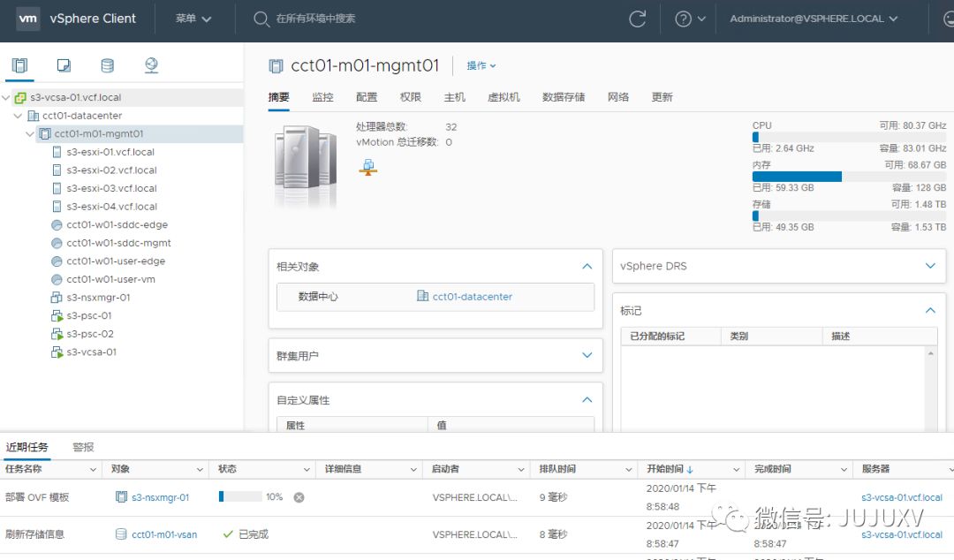Click the vm logo icon
Screen dimensions: 954x560
(x=28, y=19)
